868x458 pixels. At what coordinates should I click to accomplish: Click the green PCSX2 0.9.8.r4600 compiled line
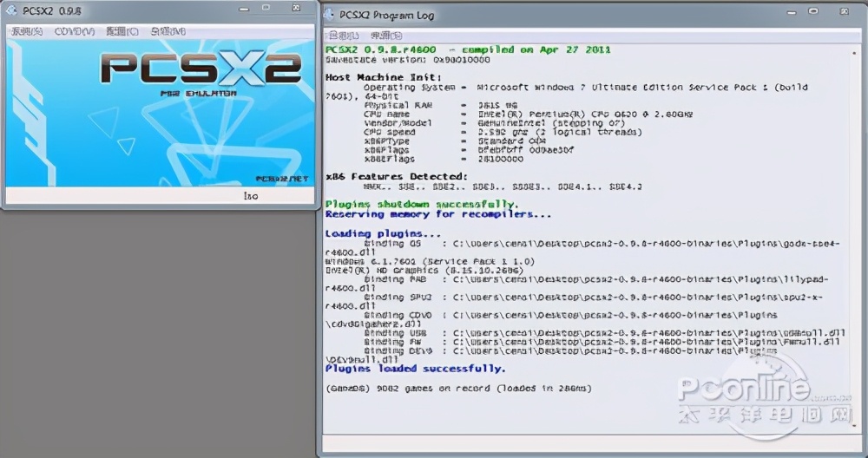[x=468, y=49]
